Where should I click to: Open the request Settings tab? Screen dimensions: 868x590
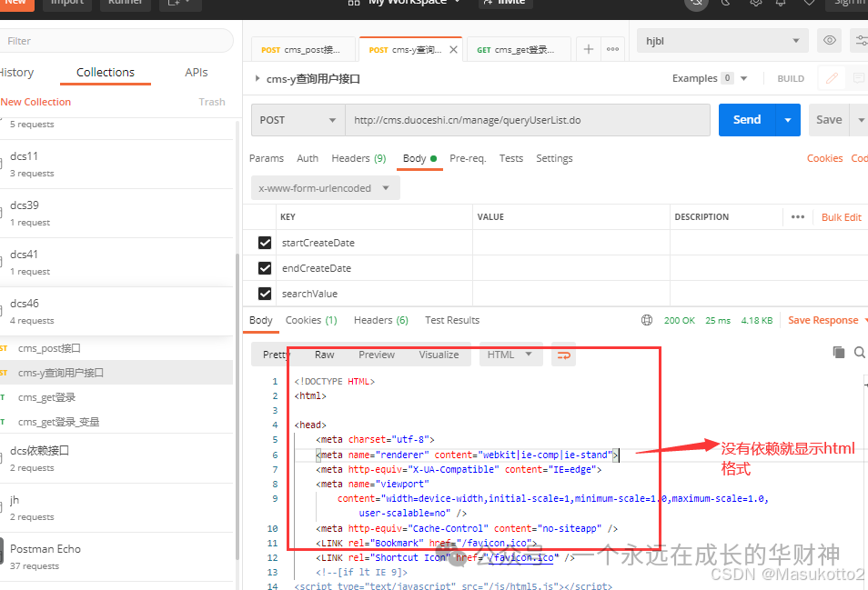tap(554, 159)
